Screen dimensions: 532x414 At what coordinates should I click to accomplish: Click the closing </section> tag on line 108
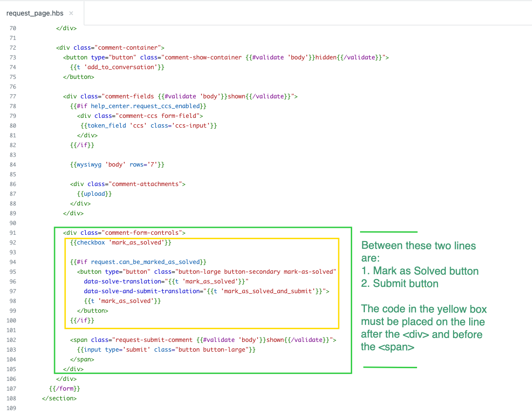(58, 398)
